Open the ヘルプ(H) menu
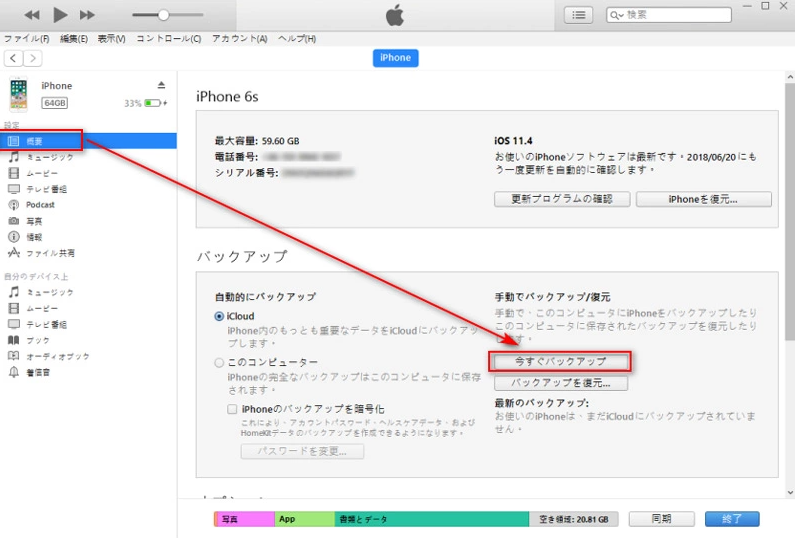 (297, 38)
